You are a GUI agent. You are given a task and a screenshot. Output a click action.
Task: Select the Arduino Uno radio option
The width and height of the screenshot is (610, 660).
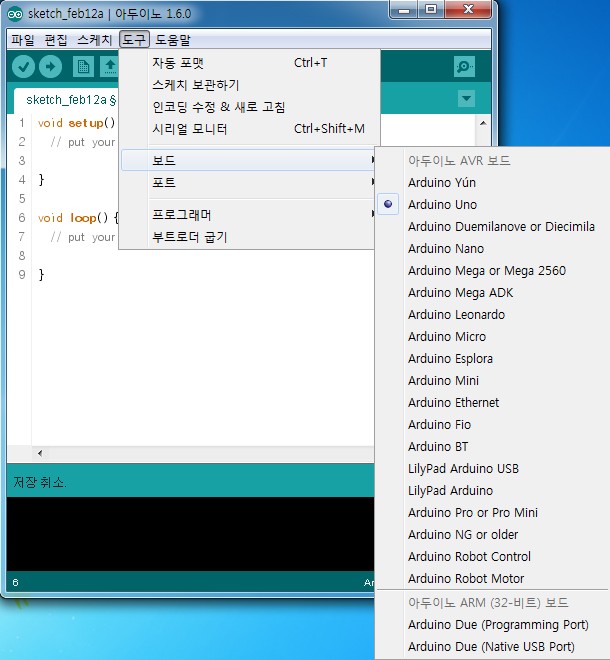442,205
